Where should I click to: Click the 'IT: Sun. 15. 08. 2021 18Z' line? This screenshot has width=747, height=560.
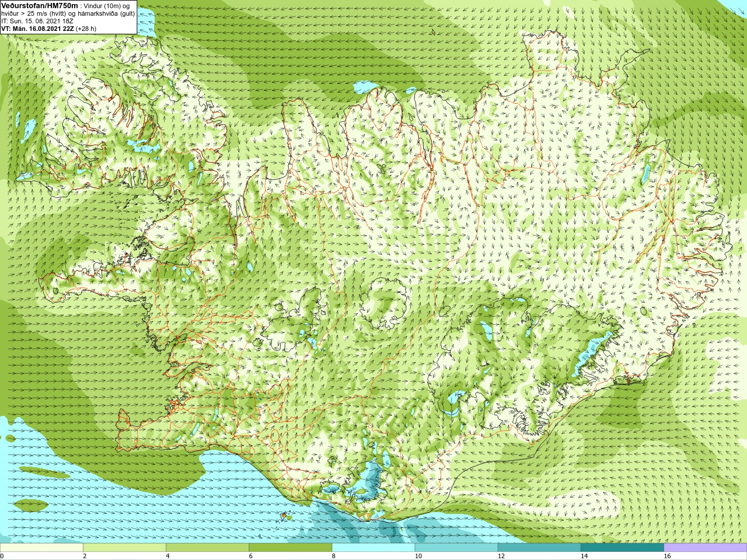tap(37, 21)
